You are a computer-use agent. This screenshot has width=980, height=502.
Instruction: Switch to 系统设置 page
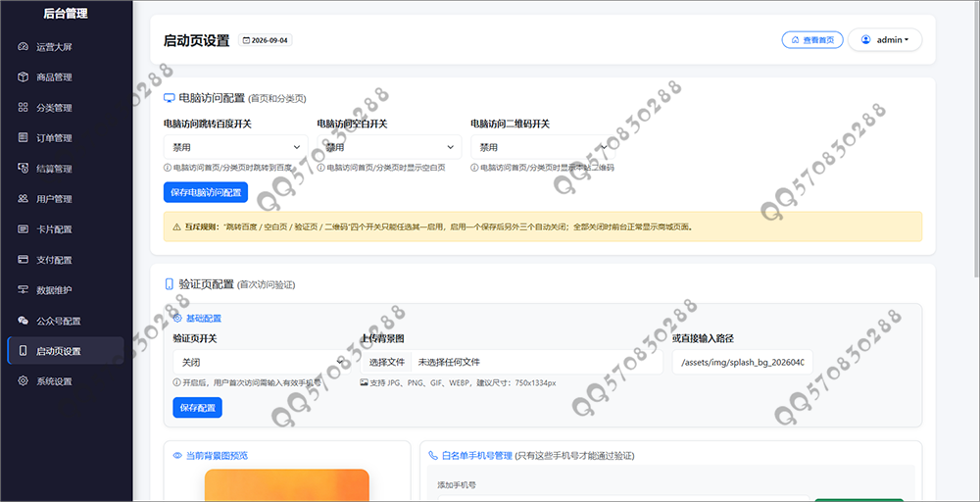pos(66,381)
